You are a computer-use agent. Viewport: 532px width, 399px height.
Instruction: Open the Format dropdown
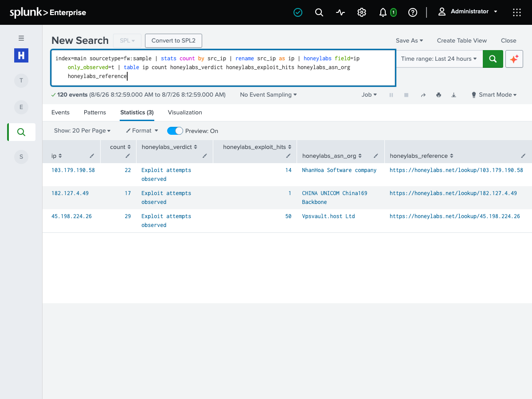click(142, 131)
